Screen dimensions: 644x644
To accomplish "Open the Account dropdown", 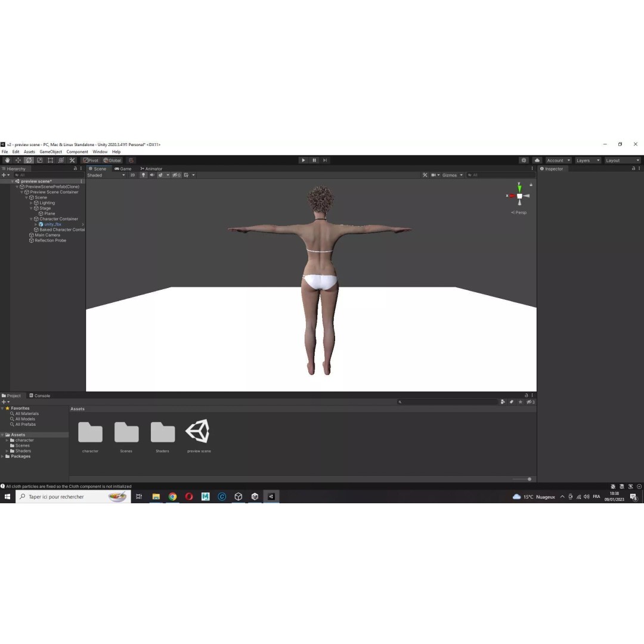I will coord(558,160).
